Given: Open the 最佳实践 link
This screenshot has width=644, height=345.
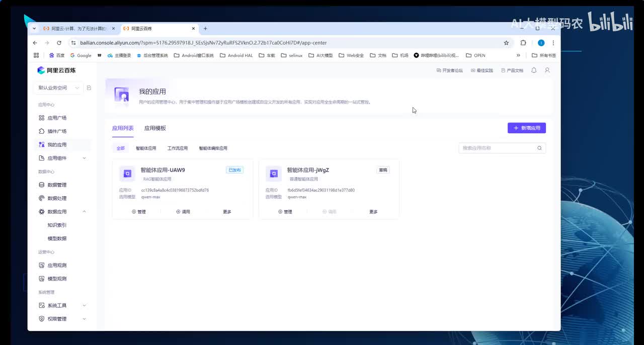Looking at the screenshot, I should [482, 70].
